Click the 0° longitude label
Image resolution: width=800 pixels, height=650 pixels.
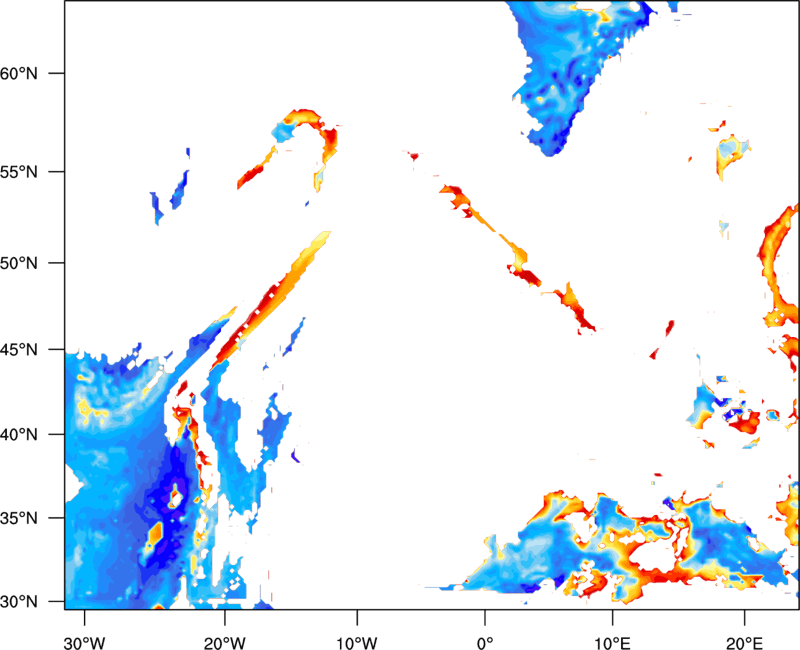[x=485, y=643]
